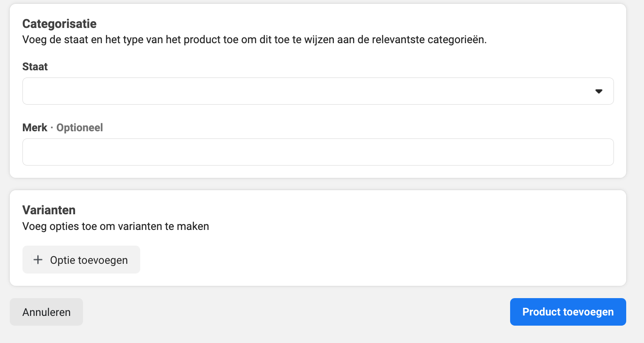Open the Staat dropdown
Viewport: 644px width, 343px height.
point(318,91)
